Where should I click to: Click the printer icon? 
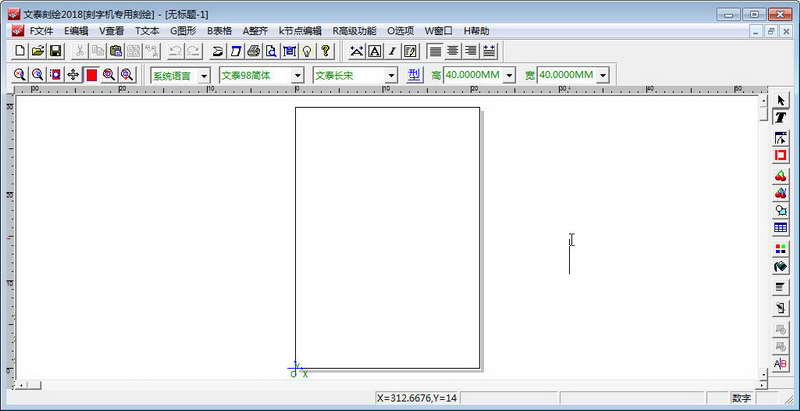tap(254, 51)
